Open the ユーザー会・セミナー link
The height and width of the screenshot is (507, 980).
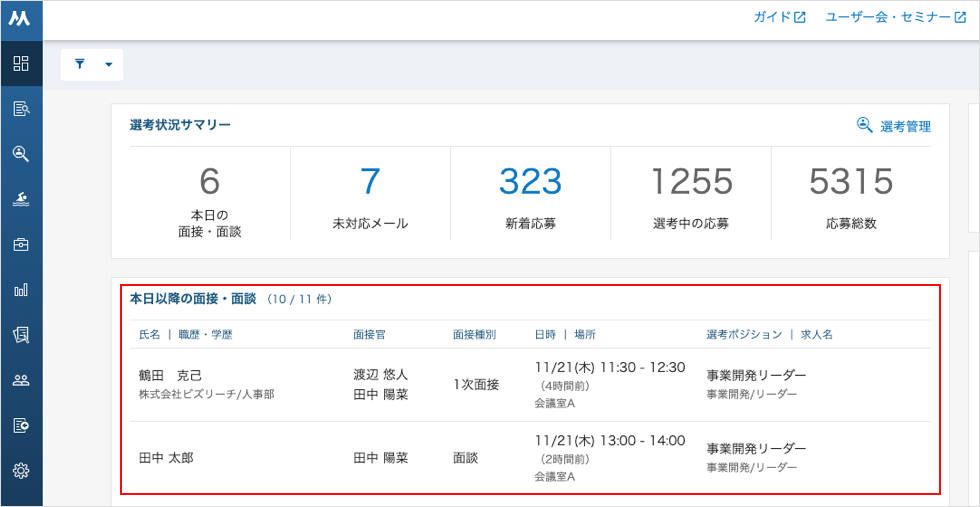tap(896, 18)
